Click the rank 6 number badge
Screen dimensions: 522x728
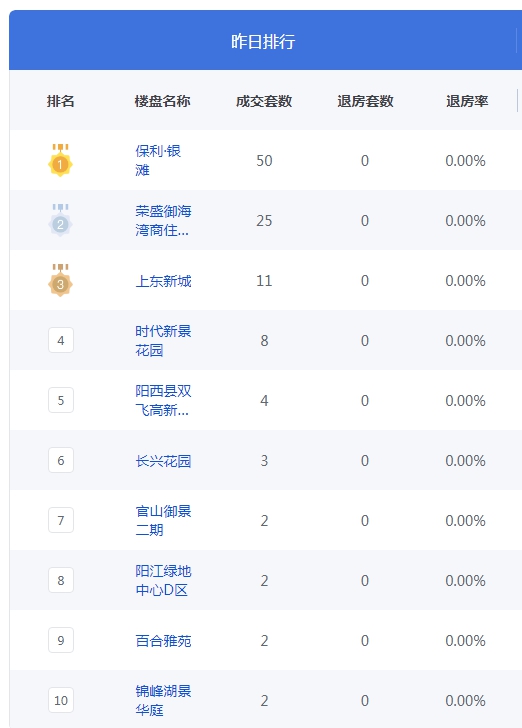61,460
